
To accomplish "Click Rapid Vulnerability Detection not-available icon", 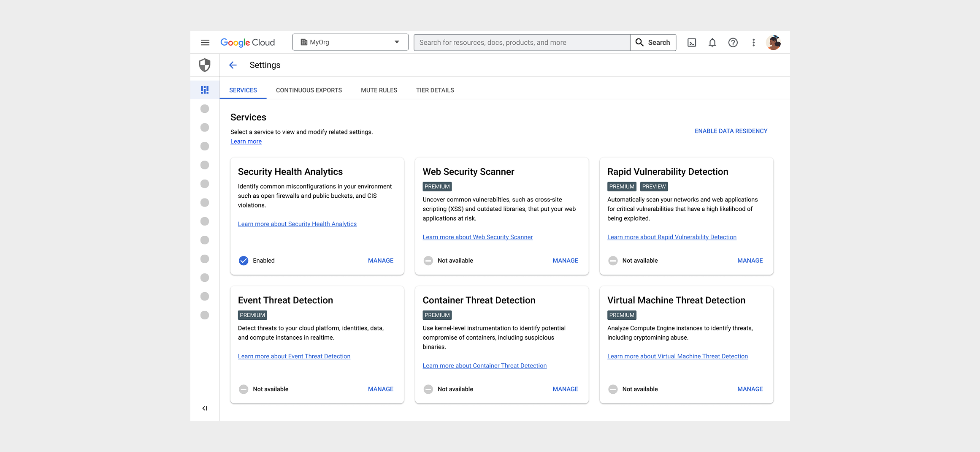I will [x=613, y=261].
